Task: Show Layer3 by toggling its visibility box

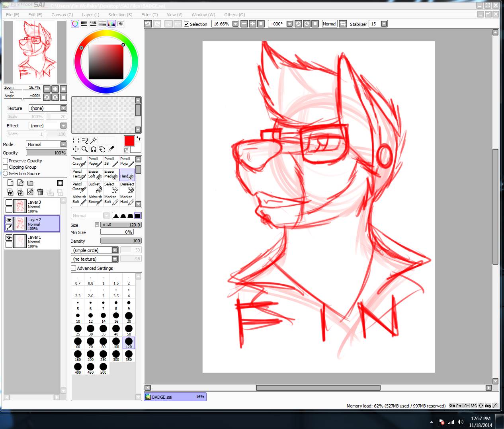Action: [x=9, y=203]
